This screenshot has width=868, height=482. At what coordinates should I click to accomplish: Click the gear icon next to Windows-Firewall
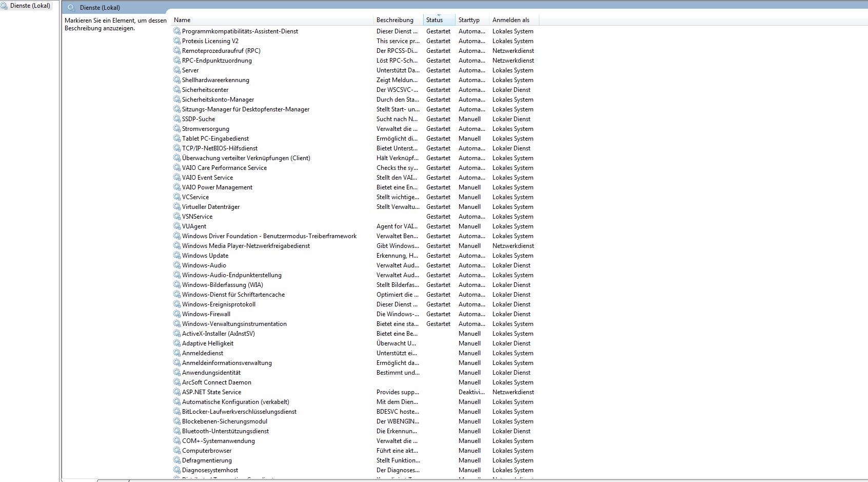[177, 314]
